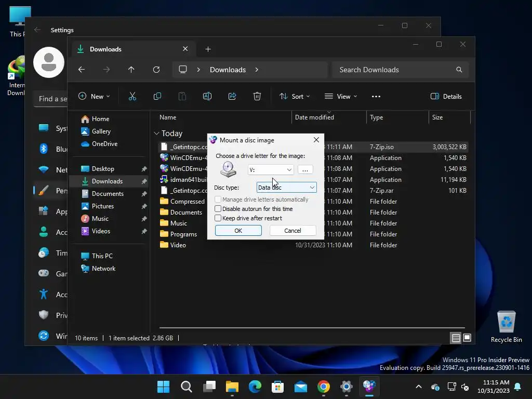The height and width of the screenshot is (399, 532).
Task: Open Microsoft Store from taskbar
Action: pyautogui.click(x=277, y=387)
